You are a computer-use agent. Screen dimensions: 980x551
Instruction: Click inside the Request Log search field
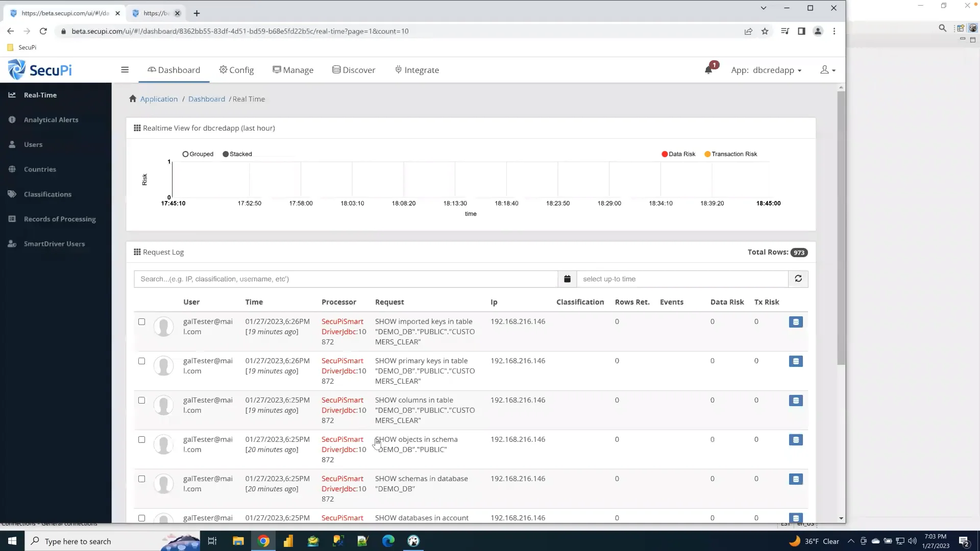[345, 279]
